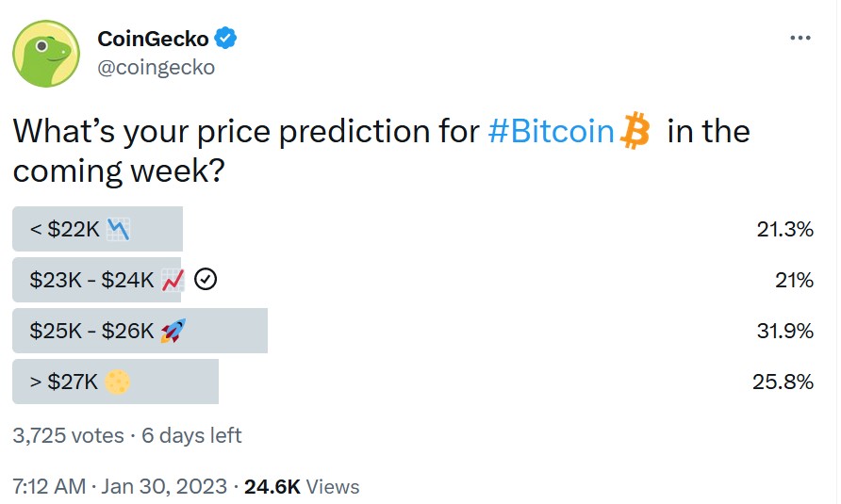Click the red upward chart emoji
The image size is (841, 504).
tap(173, 280)
